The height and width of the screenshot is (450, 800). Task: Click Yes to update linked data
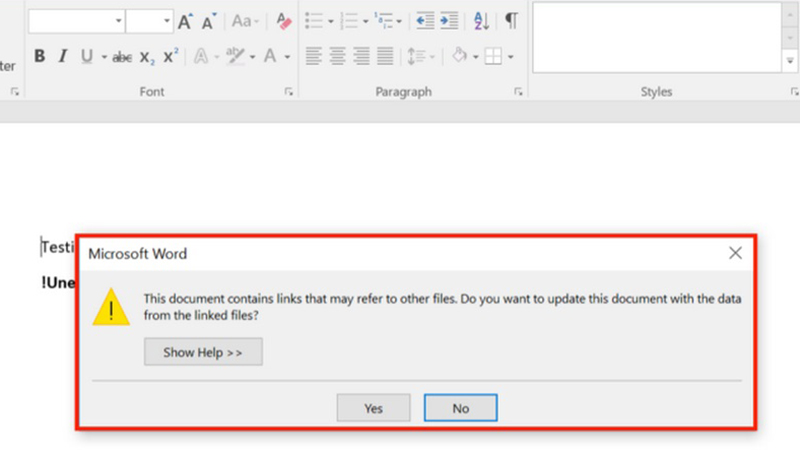[x=373, y=408]
